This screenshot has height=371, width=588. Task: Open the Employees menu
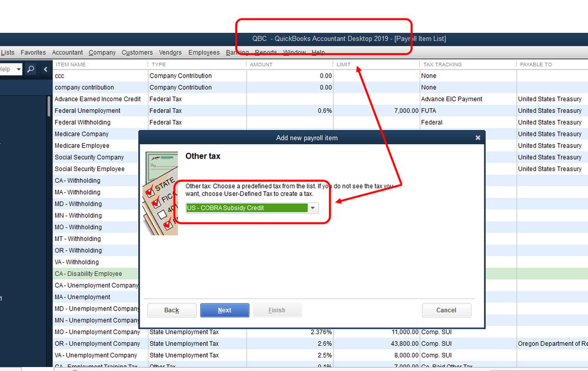204,52
